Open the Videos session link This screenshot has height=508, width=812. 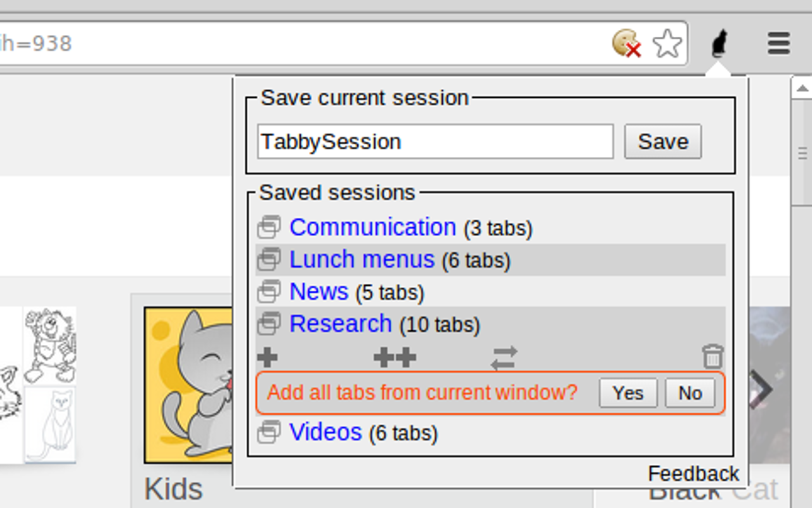pyautogui.click(x=325, y=432)
